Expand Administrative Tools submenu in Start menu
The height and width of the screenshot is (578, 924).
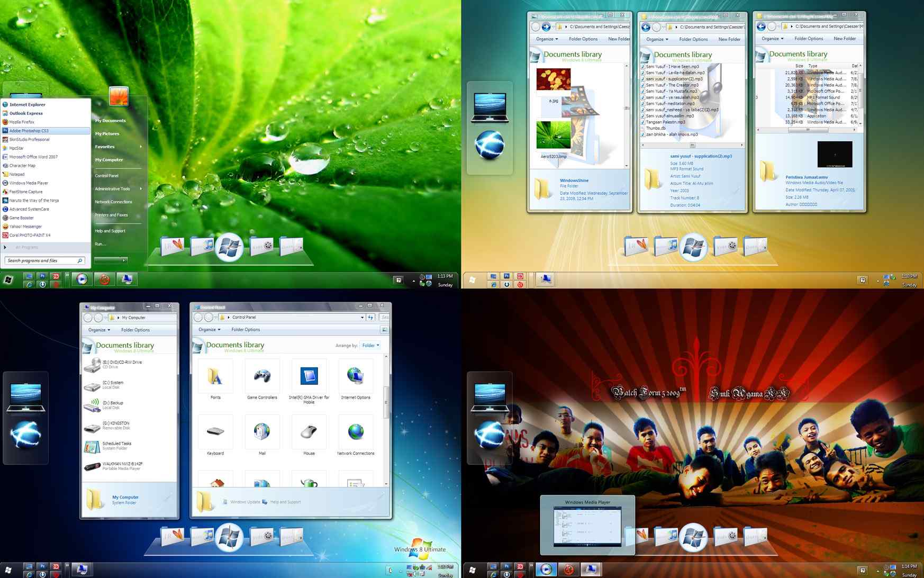119,189
